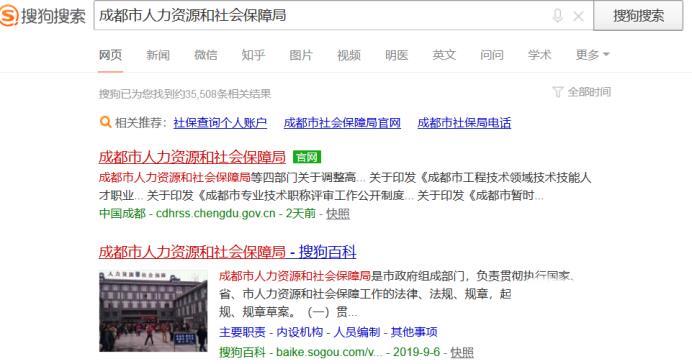Open the 搜狗百科 result title link
This screenshot has width=692, height=364.
(x=227, y=252)
